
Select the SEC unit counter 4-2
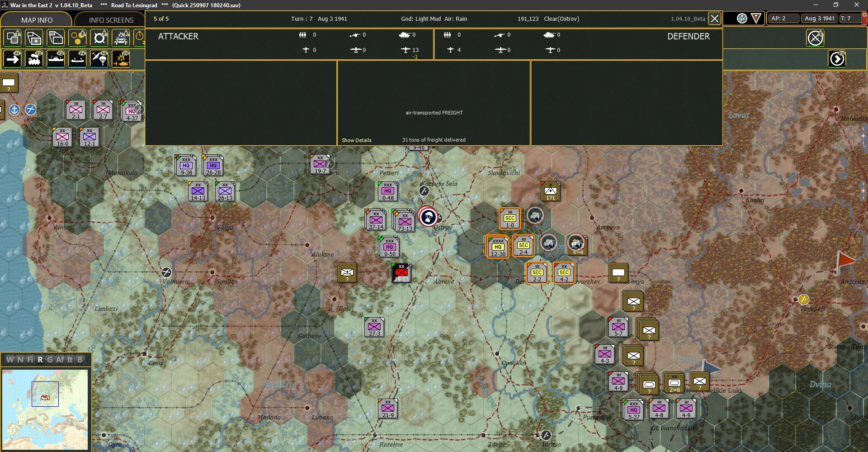(564, 273)
